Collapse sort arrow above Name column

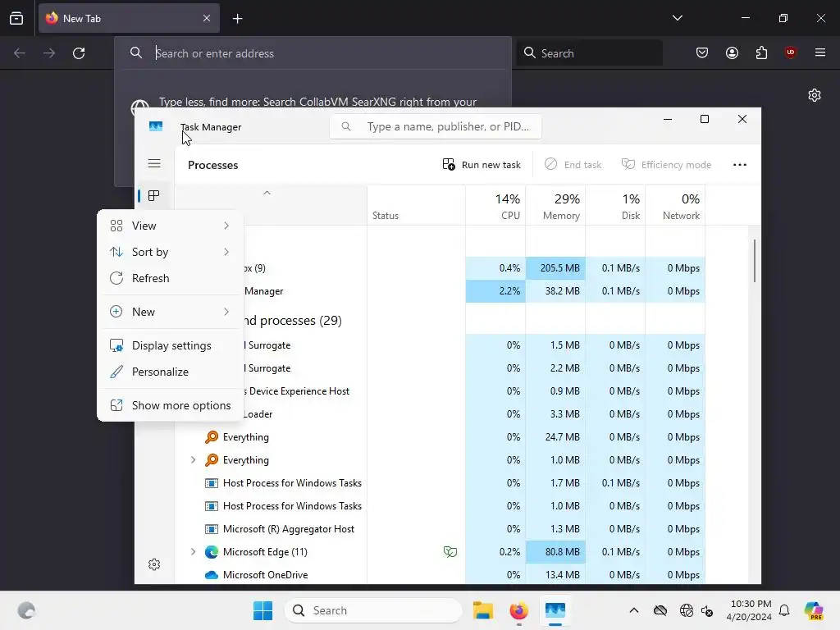[267, 193]
